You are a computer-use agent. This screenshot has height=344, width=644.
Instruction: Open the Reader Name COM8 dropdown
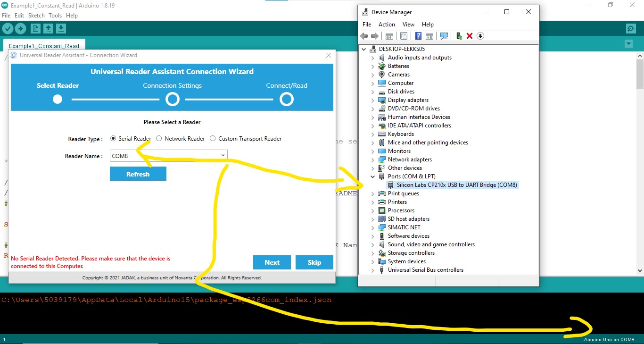click(168, 156)
